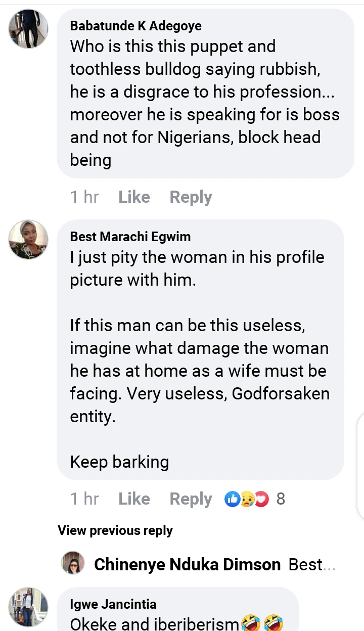Reply to Best Marachi Egwim's comment

pyautogui.click(x=191, y=499)
